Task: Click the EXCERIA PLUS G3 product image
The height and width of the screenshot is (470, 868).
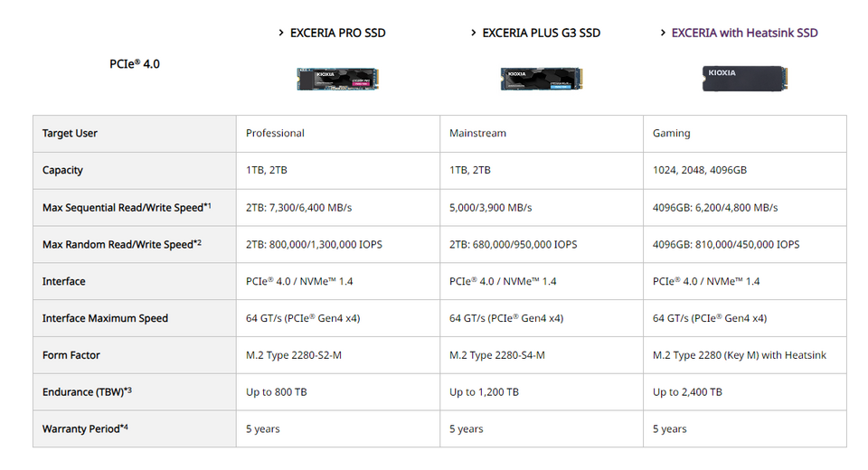Action: (542, 80)
